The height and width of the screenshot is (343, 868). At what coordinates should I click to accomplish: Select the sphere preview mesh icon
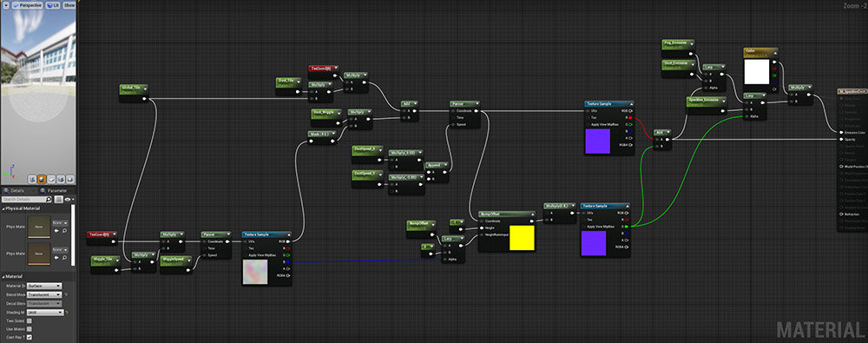coord(42,180)
